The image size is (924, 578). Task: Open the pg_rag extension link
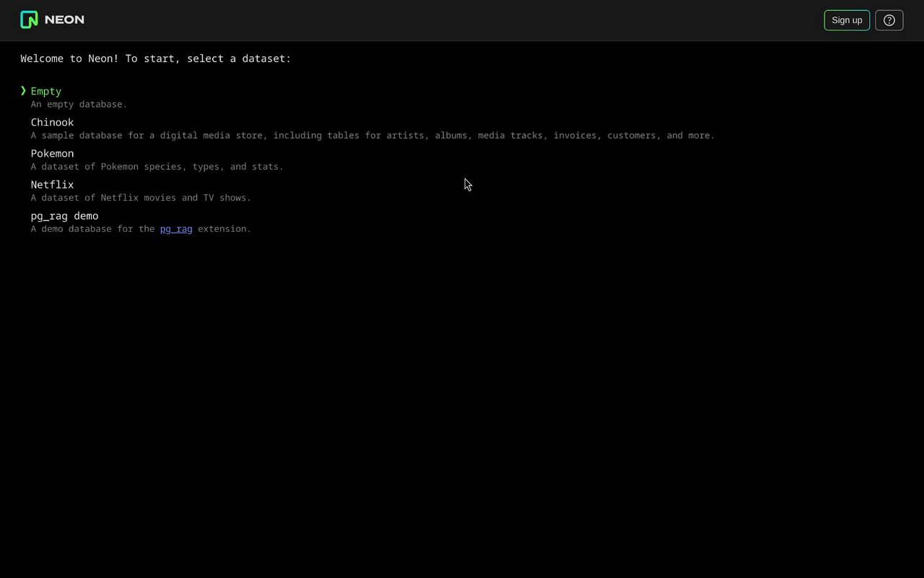tap(176, 229)
